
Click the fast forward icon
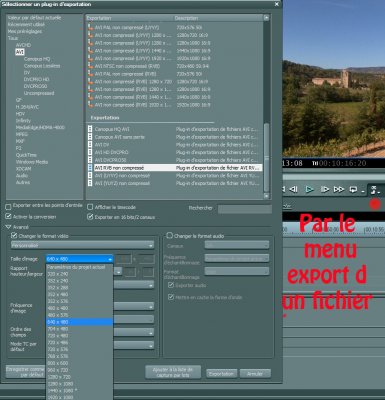coord(339,189)
